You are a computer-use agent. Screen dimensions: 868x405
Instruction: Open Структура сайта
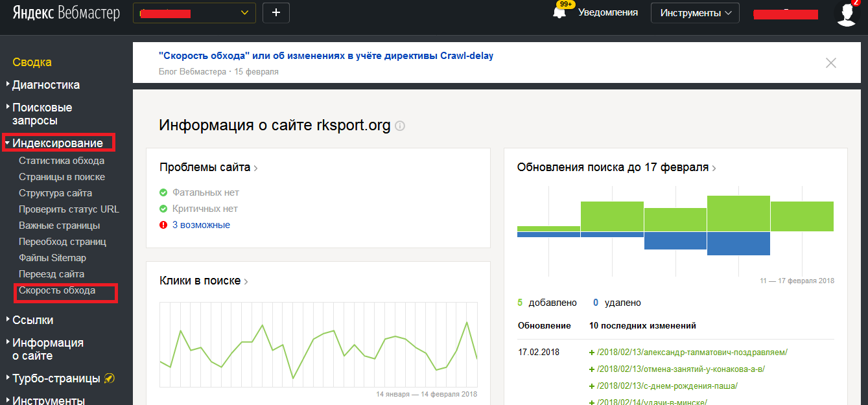(x=55, y=193)
